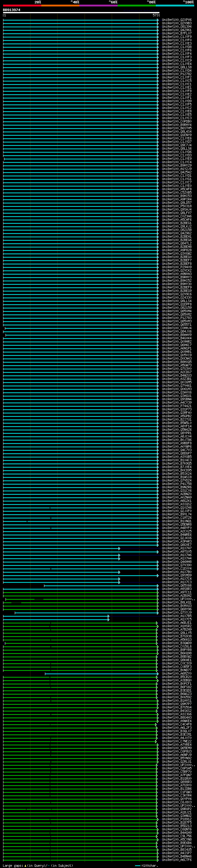This screenshot has width=197, height=868.
Task: Select hit UniRef100_P29409
Action: (x=176, y=267)
